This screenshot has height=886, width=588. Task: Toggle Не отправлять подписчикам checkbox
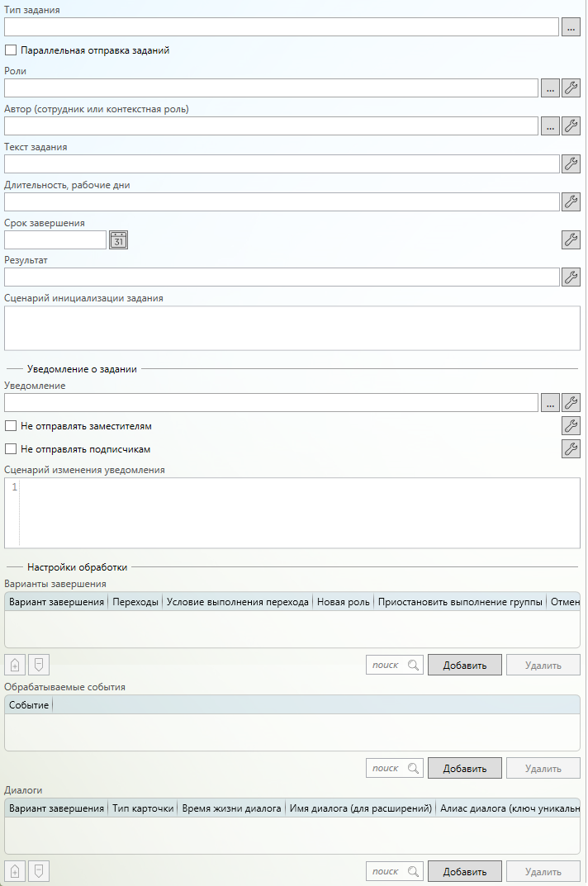(x=11, y=449)
